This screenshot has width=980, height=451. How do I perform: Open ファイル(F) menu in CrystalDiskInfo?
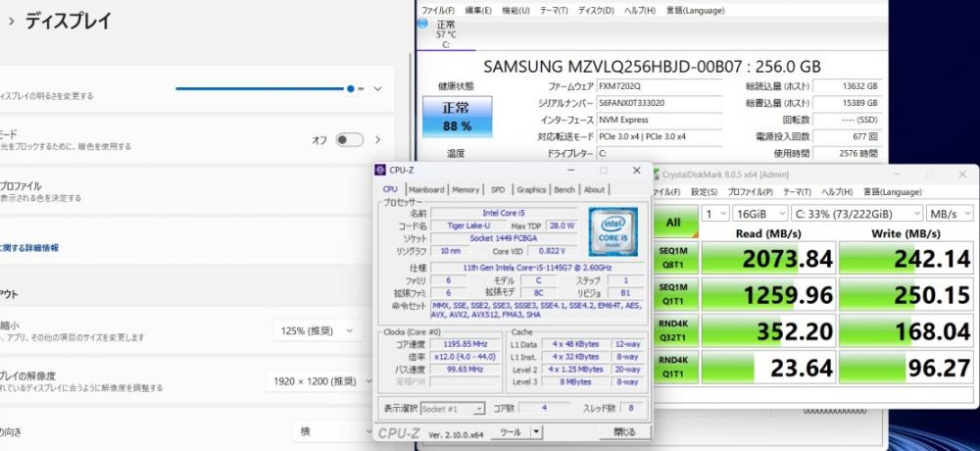click(438, 11)
